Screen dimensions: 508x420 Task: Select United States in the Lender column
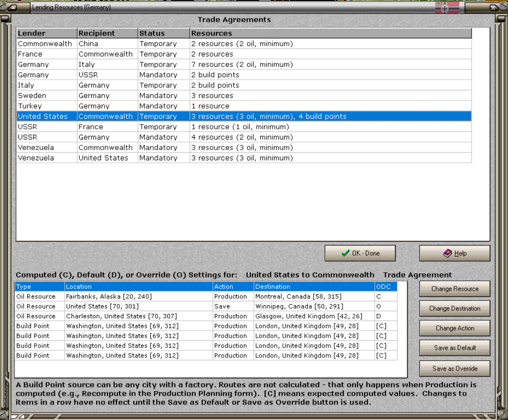(47, 116)
